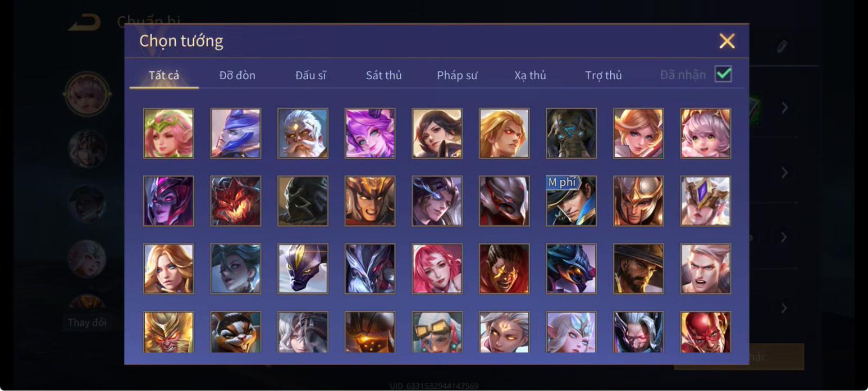Image resolution: width=868 pixels, height=391 pixels.
Task: Open the 'Xạ thủ' tab
Action: pyautogui.click(x=530, y=75)
